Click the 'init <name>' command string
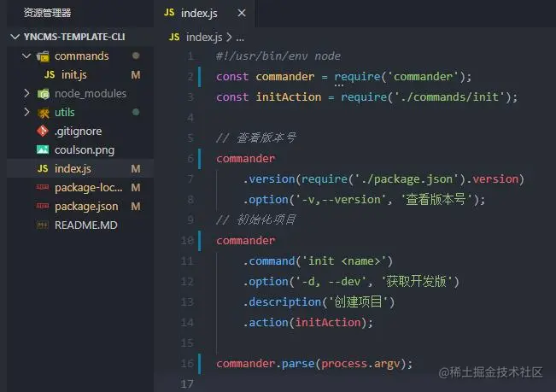The width and height of the screenshot is (556, 392). click(344, 261)
